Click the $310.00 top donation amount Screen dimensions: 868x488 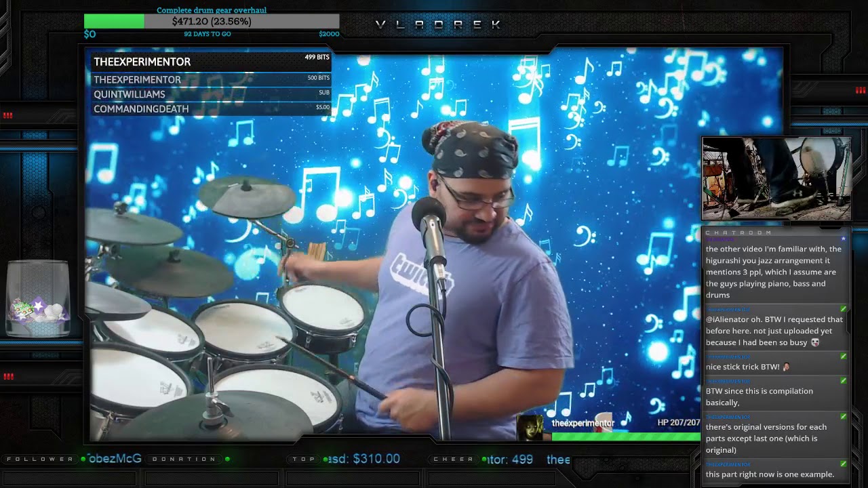click(x=378, y=459)
